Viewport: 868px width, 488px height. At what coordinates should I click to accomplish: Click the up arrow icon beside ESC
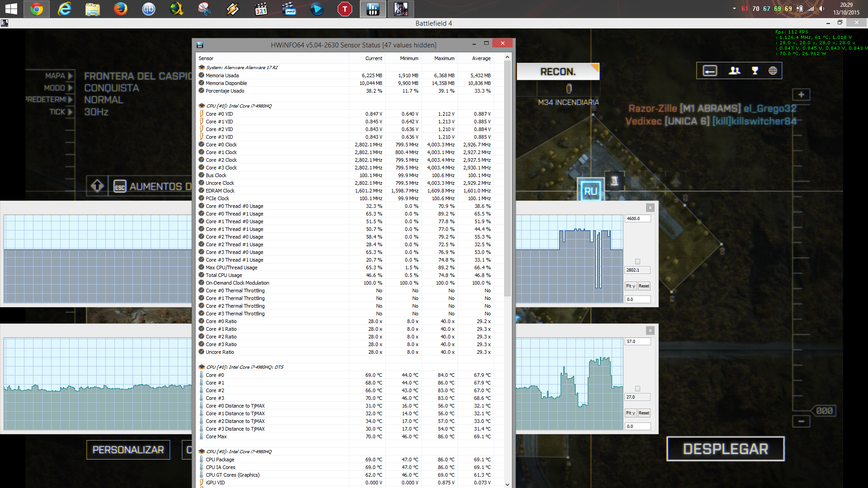click(97, 186)
